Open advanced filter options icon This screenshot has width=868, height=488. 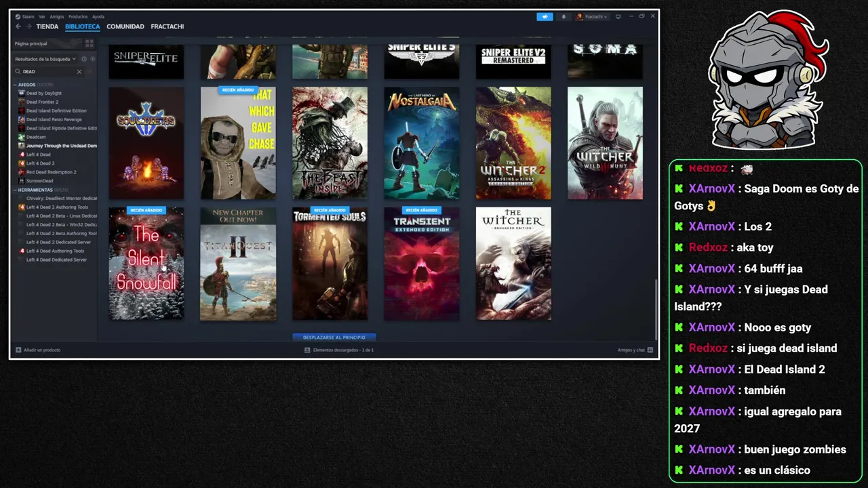(x=90, y=71)
